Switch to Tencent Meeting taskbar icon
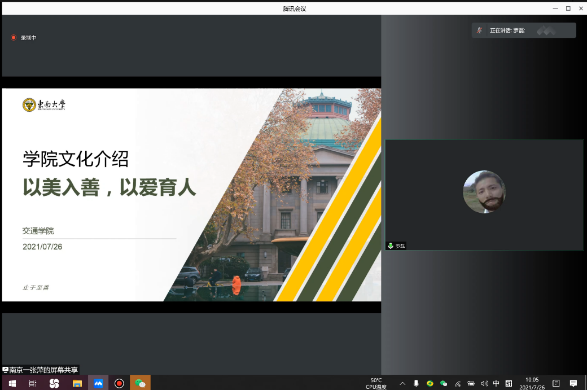 click(x=98, y=383)
